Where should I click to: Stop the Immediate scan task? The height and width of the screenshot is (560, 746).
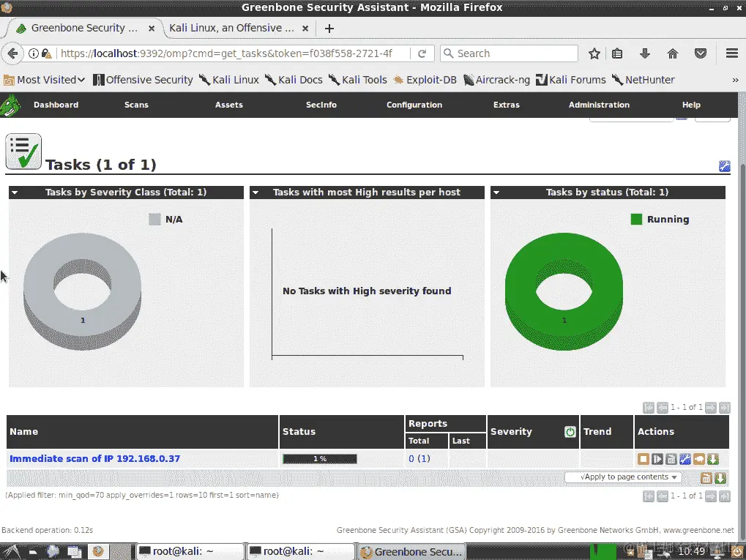[644, 459]
